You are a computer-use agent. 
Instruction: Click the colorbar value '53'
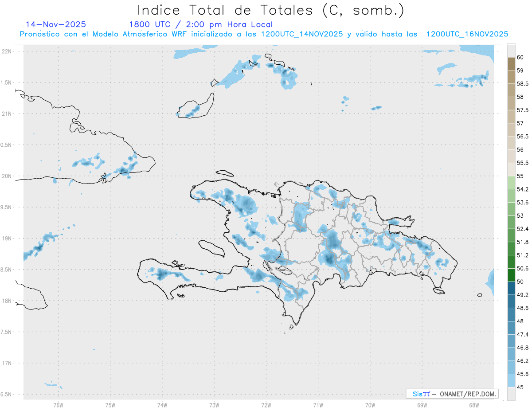point(520,215)
